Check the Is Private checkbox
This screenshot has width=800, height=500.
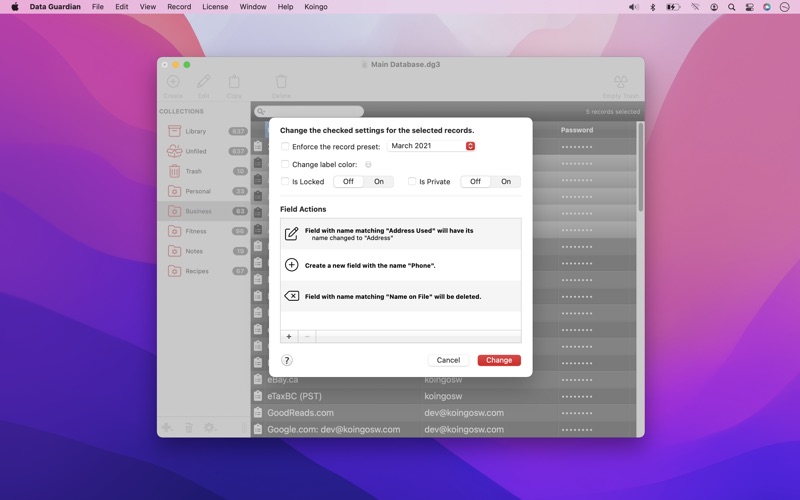point(412,181)
